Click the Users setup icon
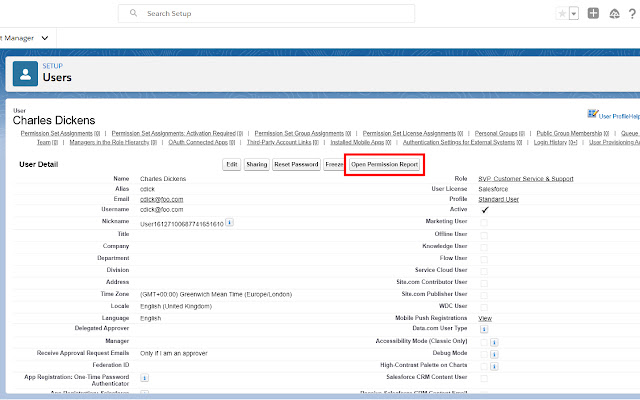 [x=24, y=73]
